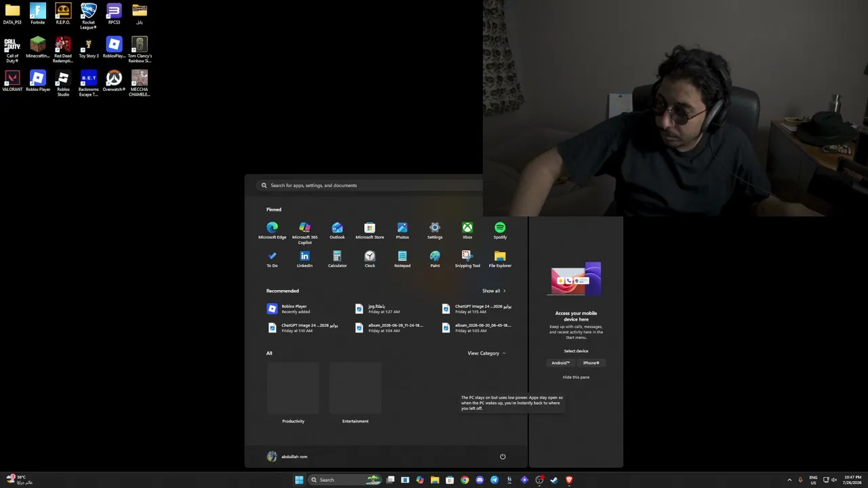Open File Explorer from the taskbar
Image resolution: width=868 pixels, height=488 pixels.
point(435,480)
